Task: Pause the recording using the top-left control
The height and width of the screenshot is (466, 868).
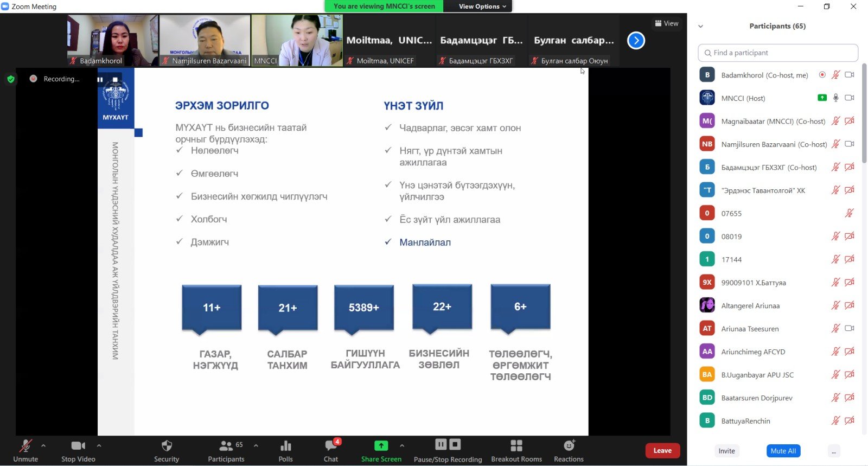Action: coord(100,80)
